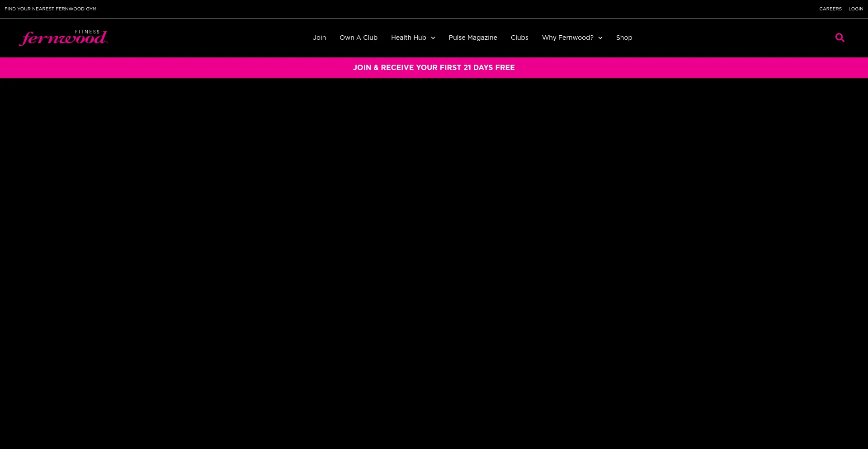Visit the Clubs page

coord(519,38)
